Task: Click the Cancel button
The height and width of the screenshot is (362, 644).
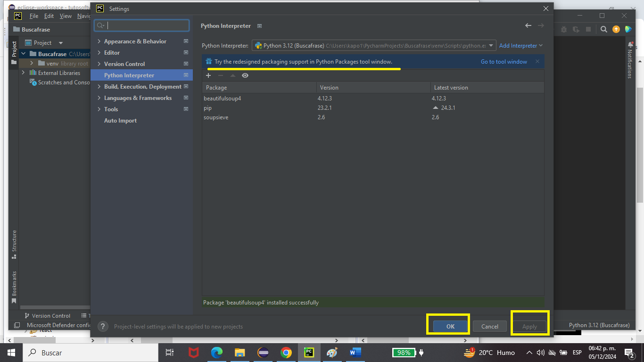Action: pyautogui.click(x=489, y=326)
